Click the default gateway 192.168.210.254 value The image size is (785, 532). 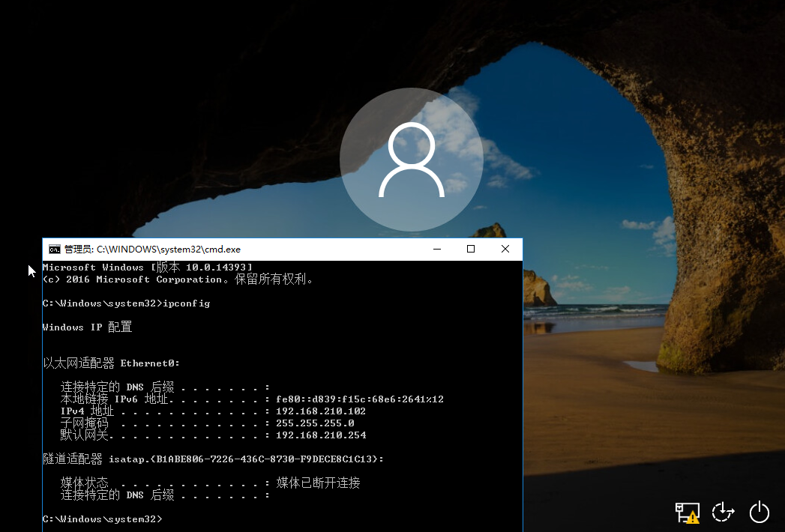(x=321, y=435)
